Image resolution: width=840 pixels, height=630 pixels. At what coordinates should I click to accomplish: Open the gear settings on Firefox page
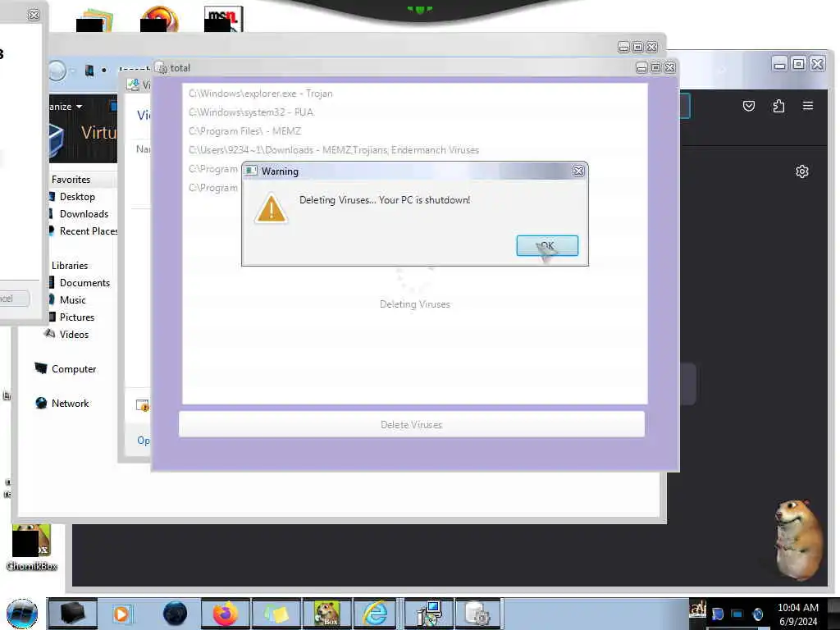802,171
